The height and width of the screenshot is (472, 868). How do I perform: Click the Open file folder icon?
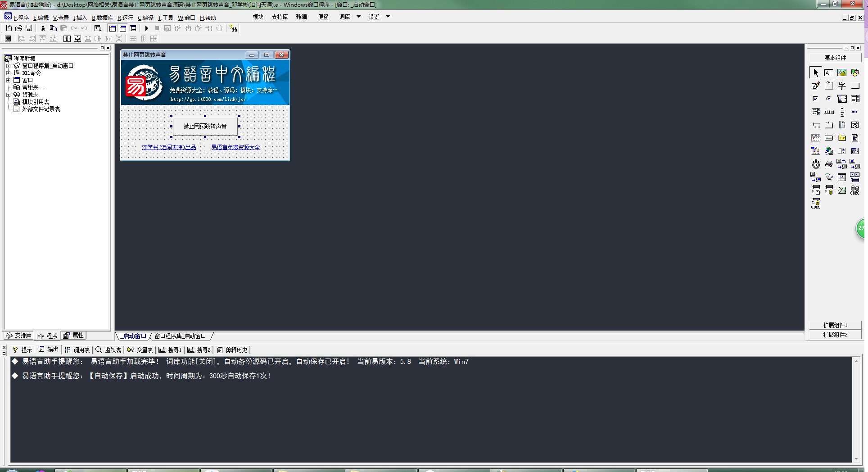pos(19,28)
